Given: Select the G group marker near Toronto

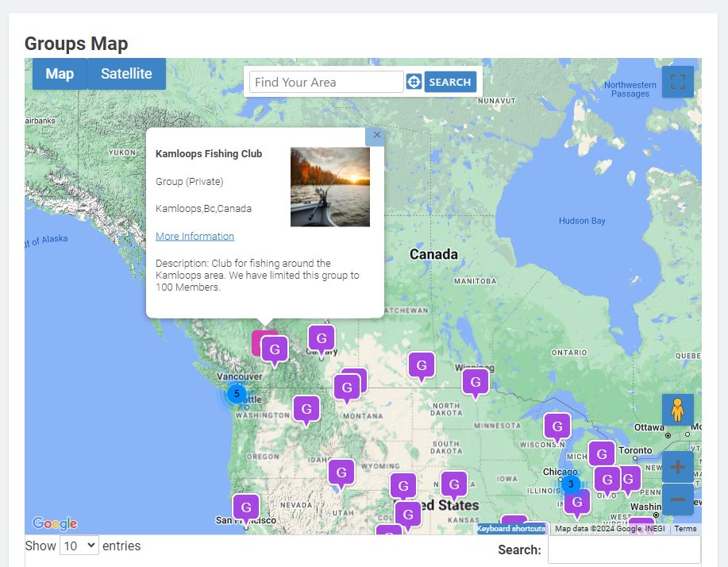Looking at the screenshot, I should click(601, 453).
